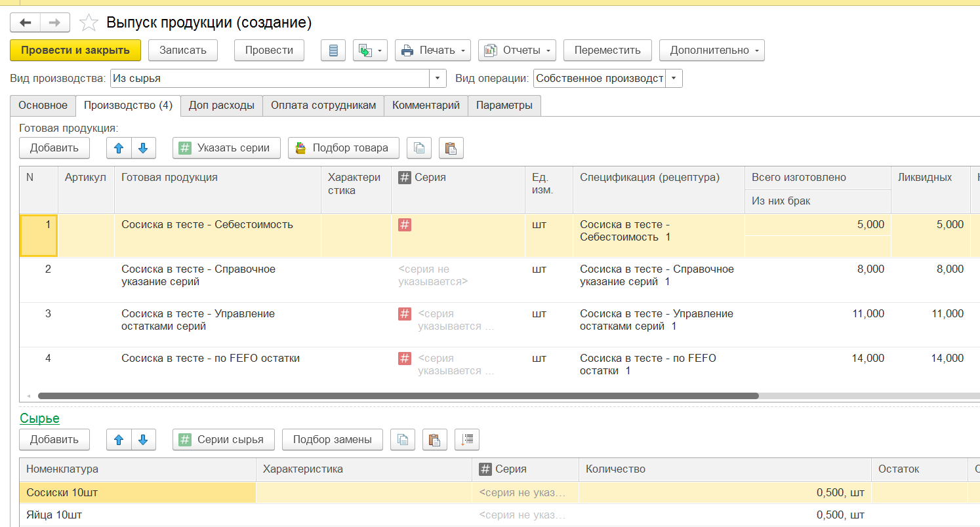The image size is (980, 527).
Task: Click red series icon in row 1
Action: (x=405, y=225)
